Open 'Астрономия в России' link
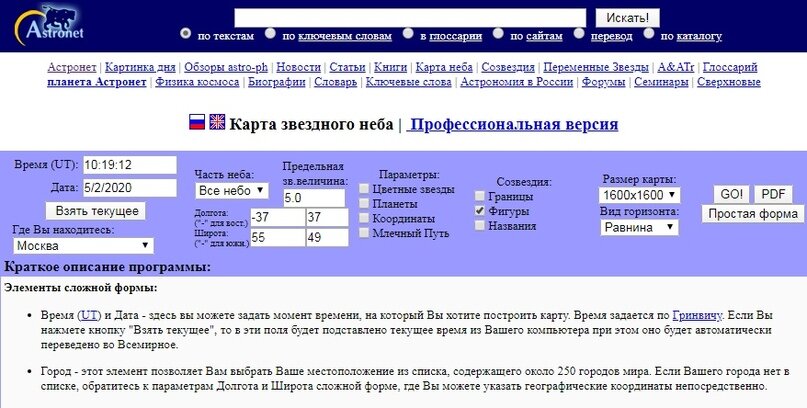Viewport: 807px width, 408px height. 517,82
